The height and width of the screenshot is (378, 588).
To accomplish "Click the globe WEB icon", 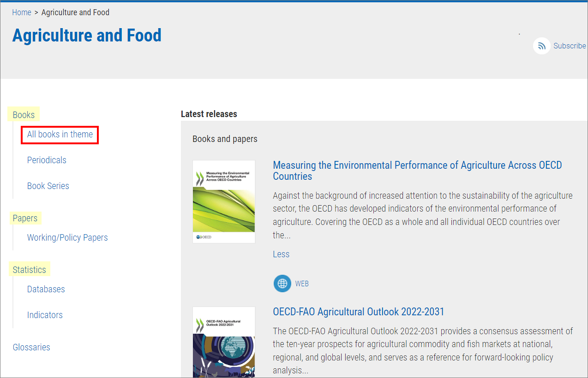I will coord(282,283).
